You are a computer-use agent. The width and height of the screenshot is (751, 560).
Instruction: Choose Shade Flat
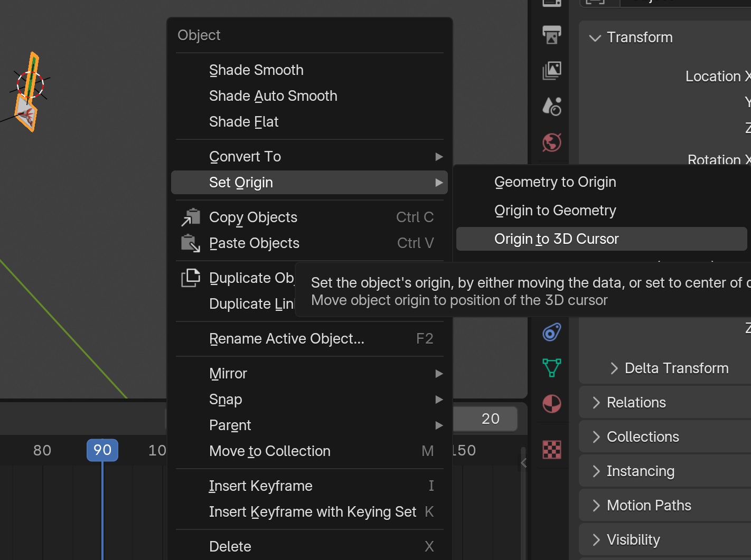309,121
